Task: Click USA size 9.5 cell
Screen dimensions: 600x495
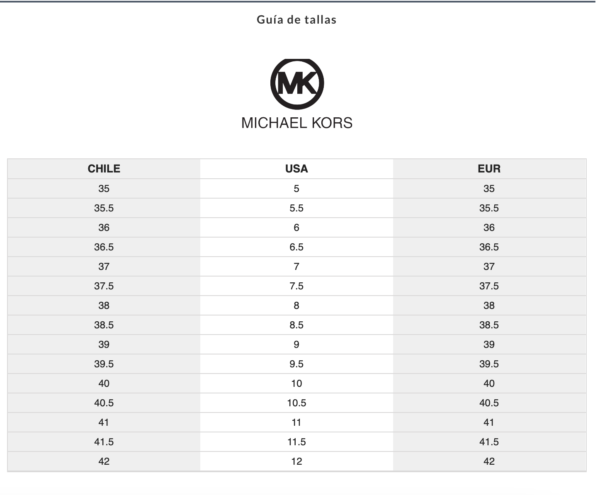Action: point(297,364)
